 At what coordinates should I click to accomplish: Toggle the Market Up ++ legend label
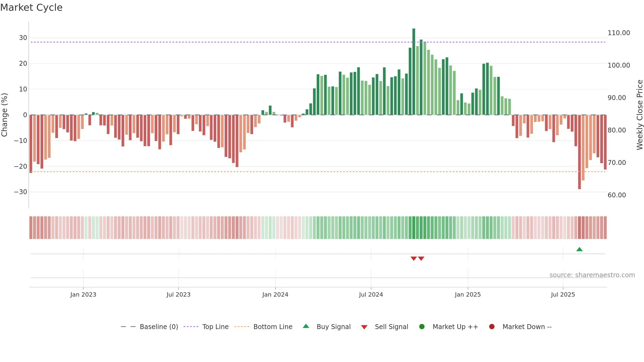pos(455,327)
